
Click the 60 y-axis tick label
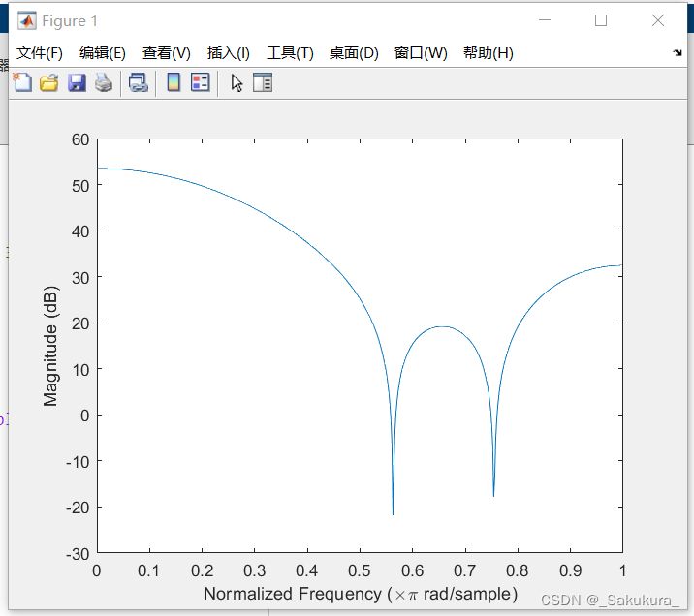(x=80, y=139)
